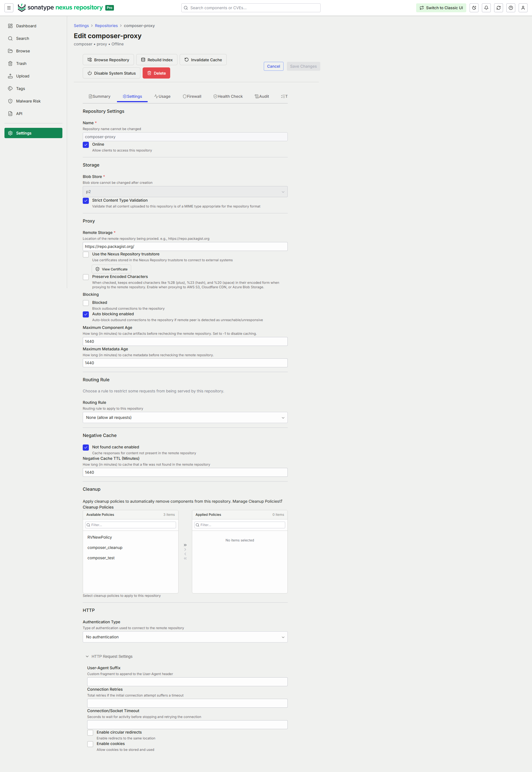532x772 pixels.
Task: Open Search in the sidebar
Action: pos(33,38)
